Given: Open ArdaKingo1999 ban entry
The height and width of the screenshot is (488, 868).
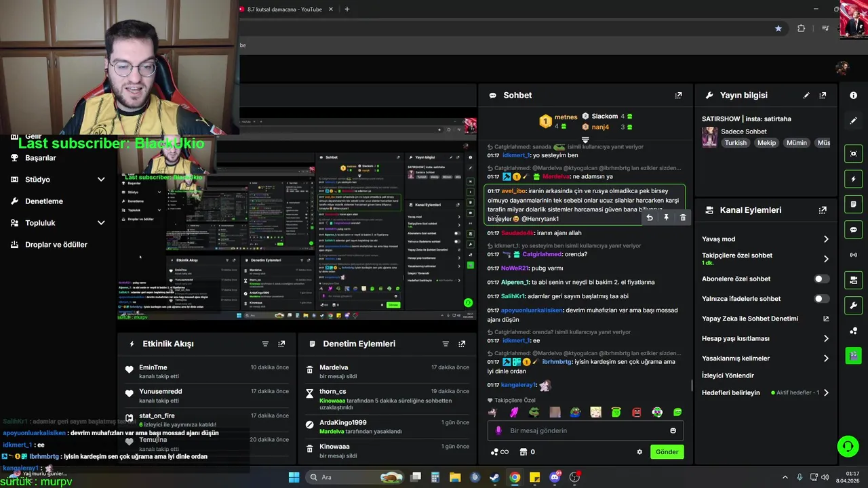Looking at the screenshot, I should 387,426.
